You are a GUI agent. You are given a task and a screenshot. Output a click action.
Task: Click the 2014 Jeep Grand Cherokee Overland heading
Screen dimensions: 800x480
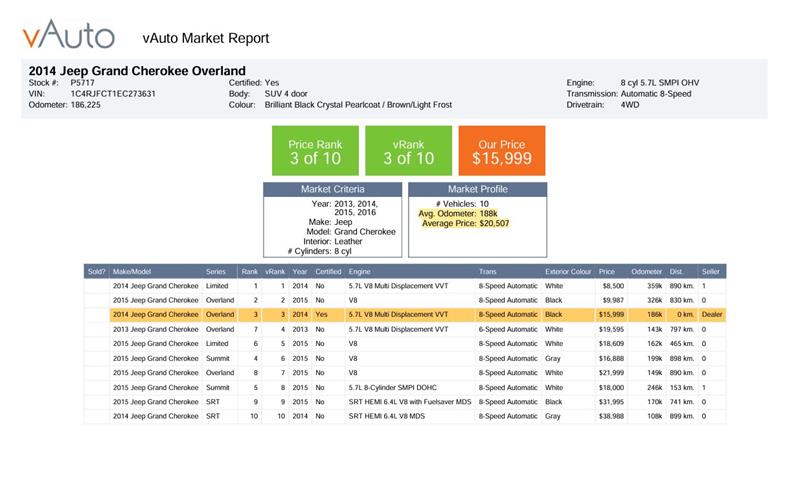coord(137,71)
